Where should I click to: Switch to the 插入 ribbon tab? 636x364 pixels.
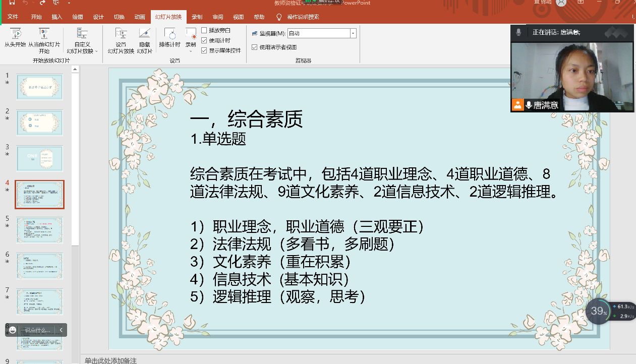click(57, 17)
